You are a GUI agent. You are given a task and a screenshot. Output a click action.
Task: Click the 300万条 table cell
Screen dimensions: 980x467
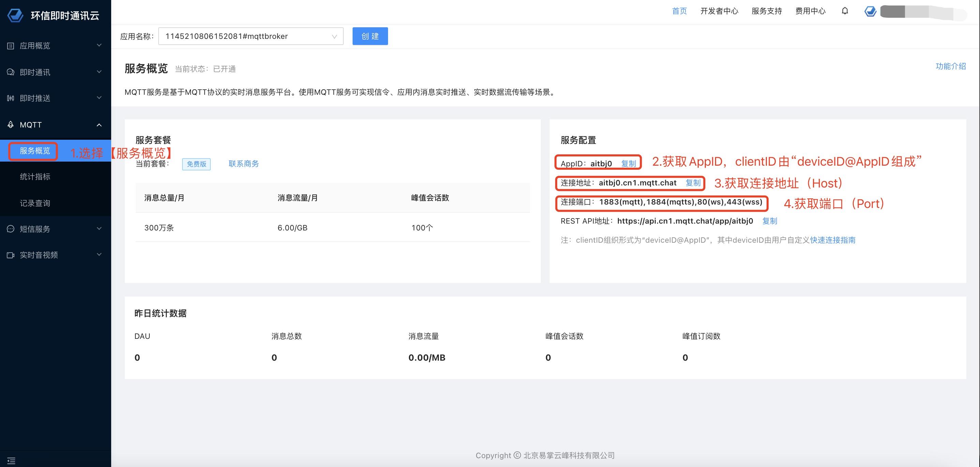(x=159, y=227)
